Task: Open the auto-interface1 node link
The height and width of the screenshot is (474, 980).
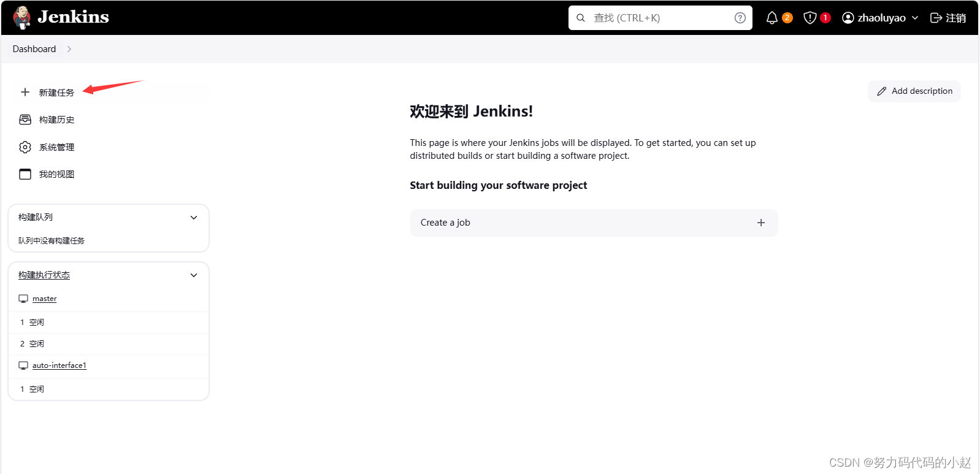Action: point(59,365)
